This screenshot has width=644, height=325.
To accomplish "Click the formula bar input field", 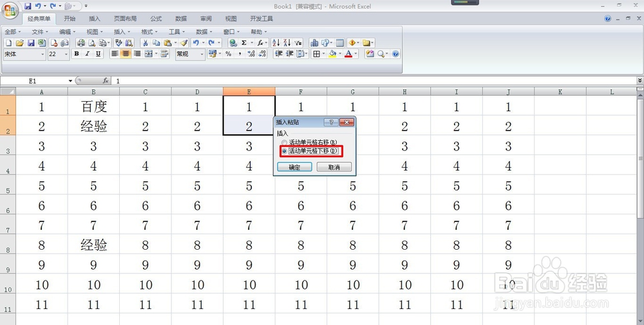I will click(374, 81).
